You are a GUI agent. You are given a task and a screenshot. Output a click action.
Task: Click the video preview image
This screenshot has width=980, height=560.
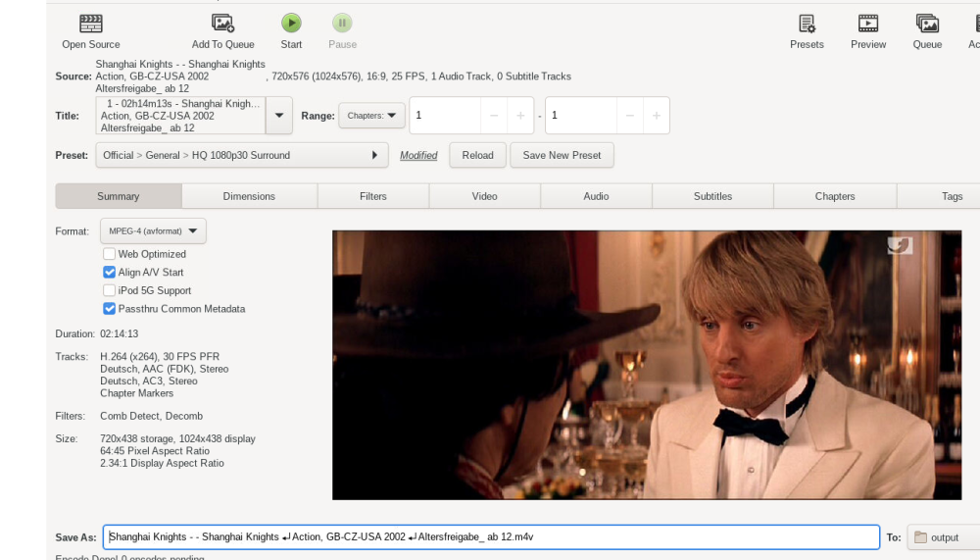[x=647, y=365]
